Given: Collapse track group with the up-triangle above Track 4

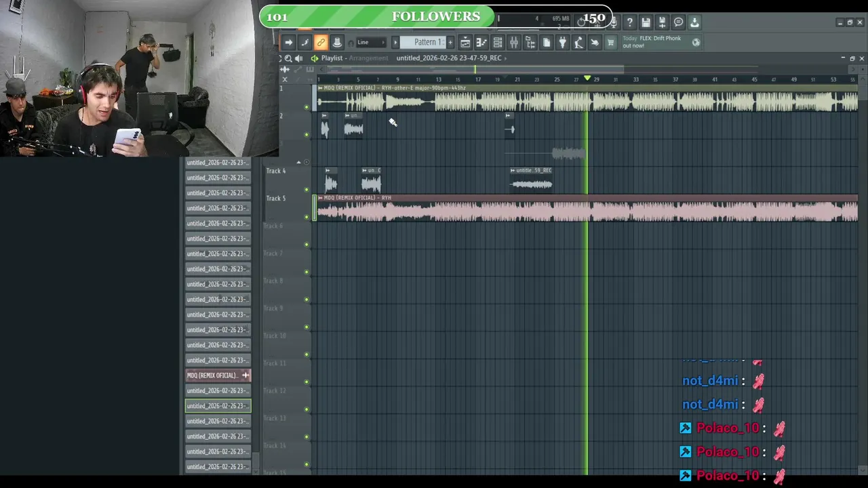Looking at the screenshot, I should (298, 162).
